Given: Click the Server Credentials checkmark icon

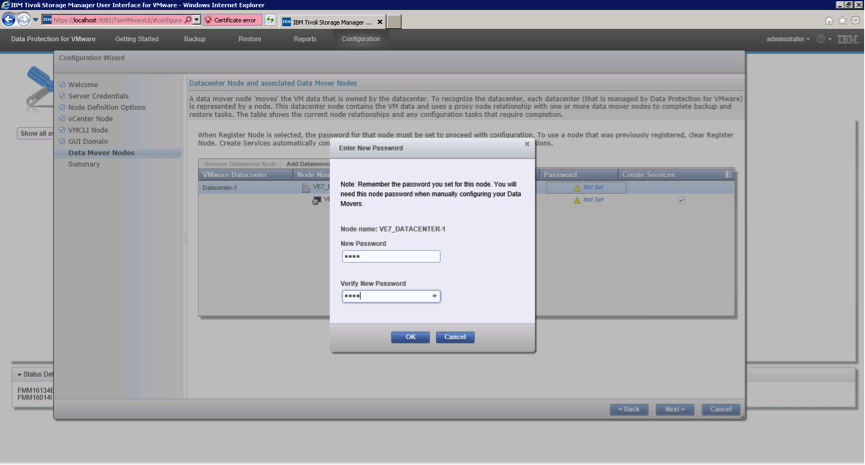Looking at the screenshot, I should tap(62, 96).
